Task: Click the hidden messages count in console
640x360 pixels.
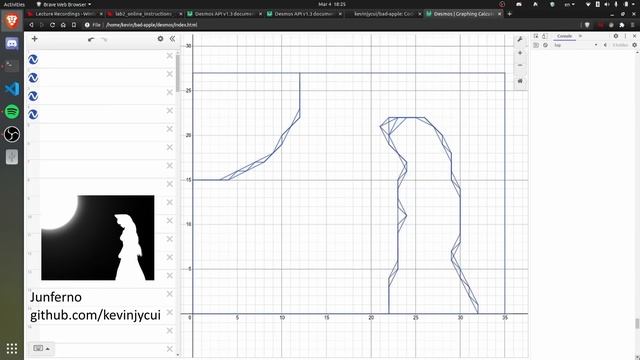Action: [x=620, y=45]
